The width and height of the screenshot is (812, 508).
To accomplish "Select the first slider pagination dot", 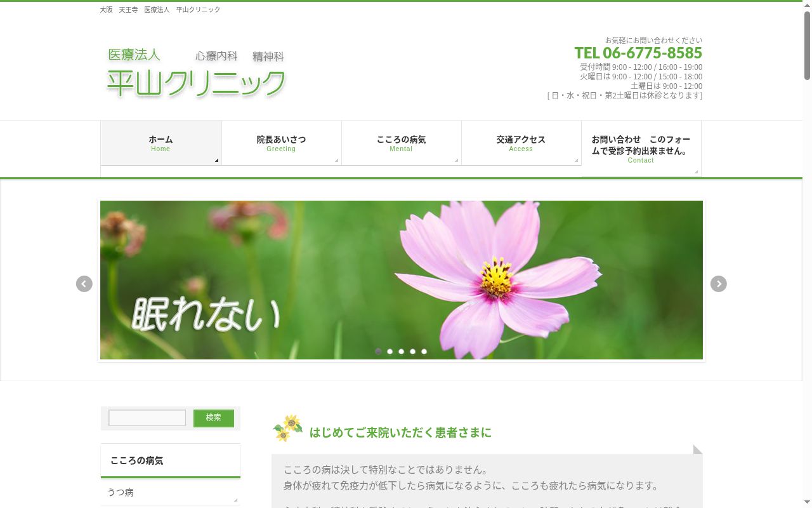I will click(x=379, y=351).
